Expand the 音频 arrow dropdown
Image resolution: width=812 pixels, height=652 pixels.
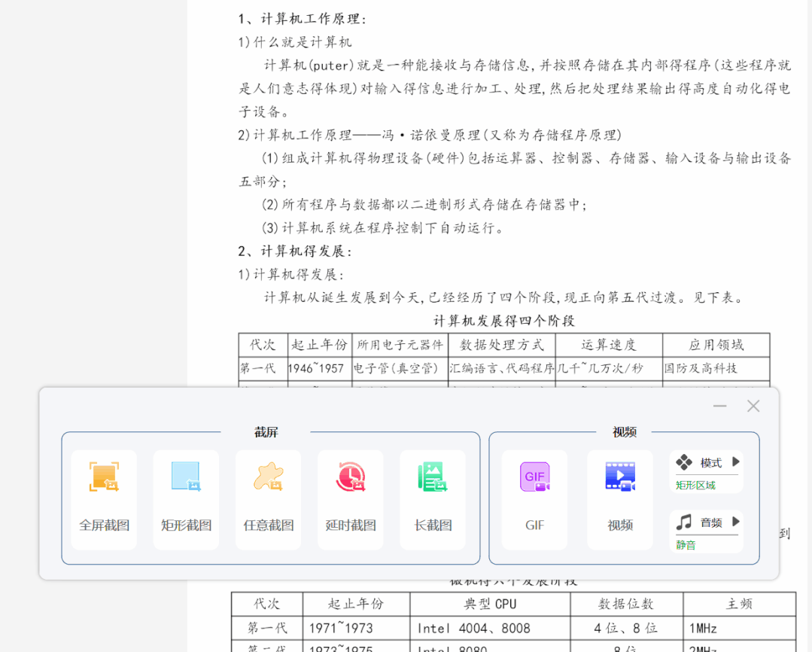pyautogui.click(x=736, y=522)
